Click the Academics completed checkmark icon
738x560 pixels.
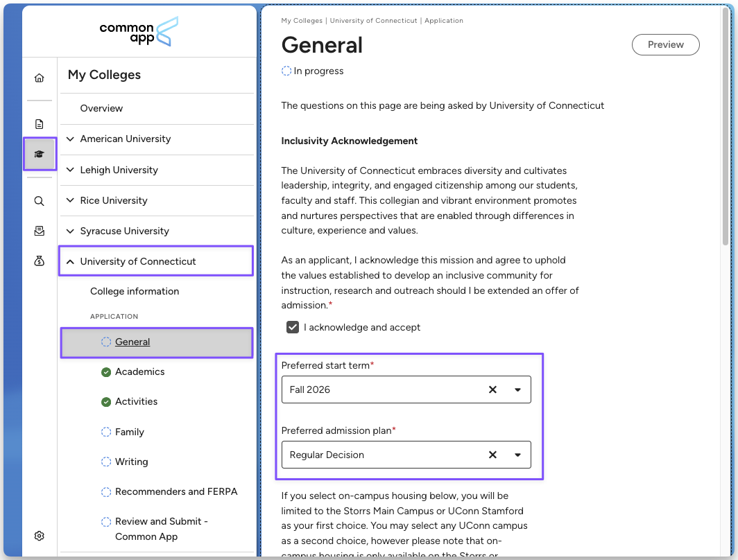coord(106,372)
